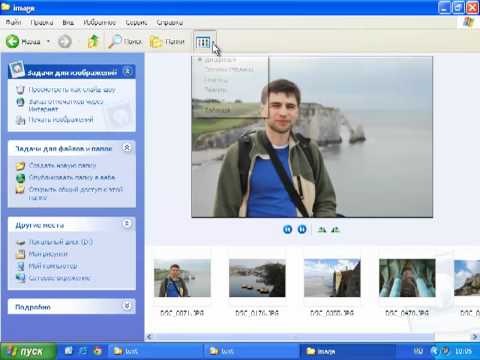Collapse the file and folder tasks panel
The image size is (480, 360).
(127, 148)
